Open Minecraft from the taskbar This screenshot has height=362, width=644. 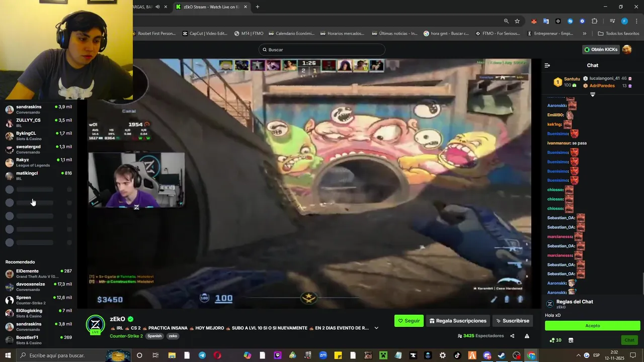click(x=383, y=355)
